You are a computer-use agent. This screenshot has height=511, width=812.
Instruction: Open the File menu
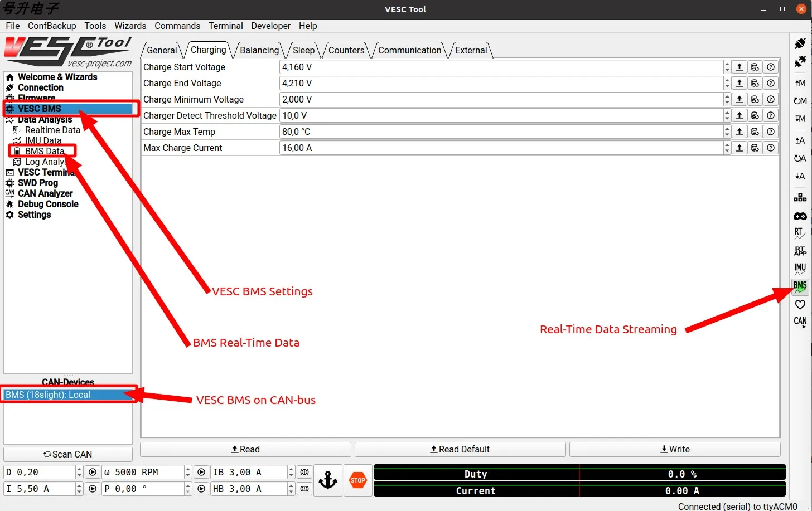click(13, 26)
